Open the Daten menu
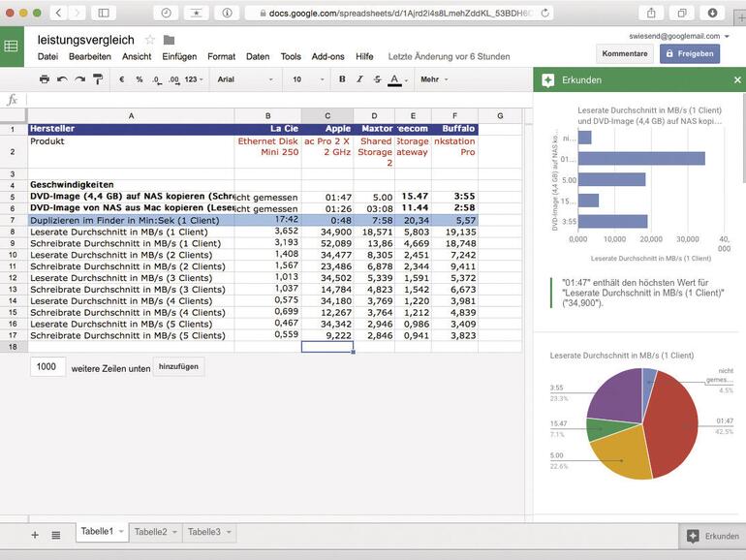The height and width of the screenshot is (560, 746). tap(258, 56)
